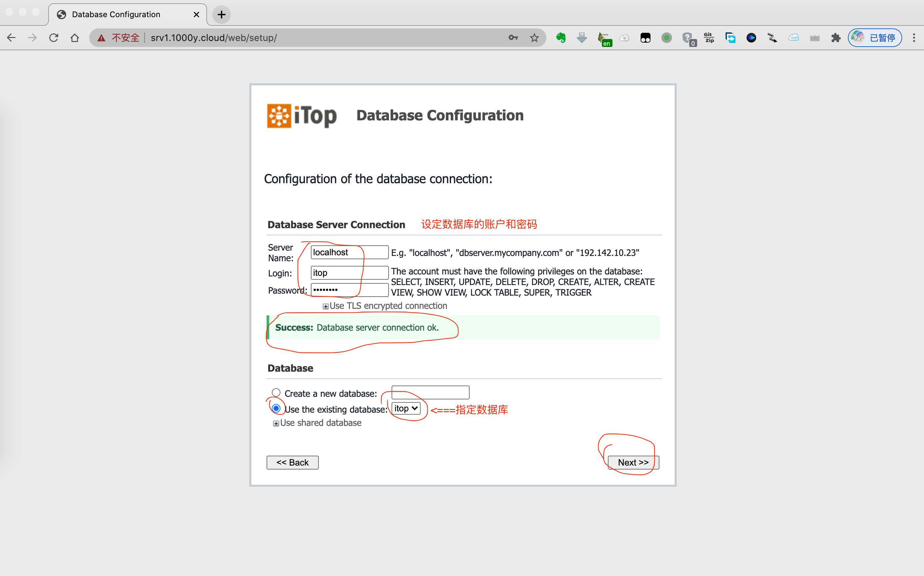Click the green circle recorder extension
Screen dimensions: 924x576
[x=666, y=38]
